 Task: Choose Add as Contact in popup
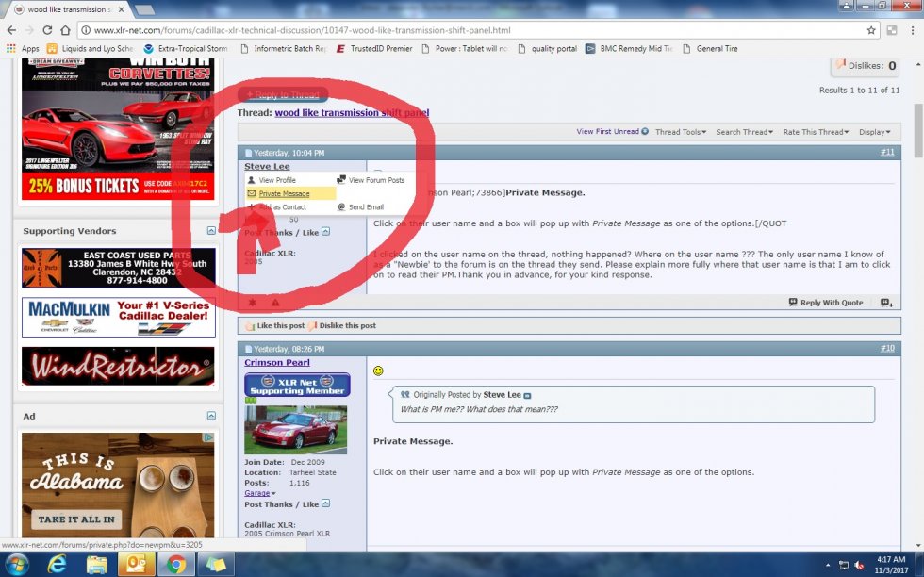coord(282,207)
